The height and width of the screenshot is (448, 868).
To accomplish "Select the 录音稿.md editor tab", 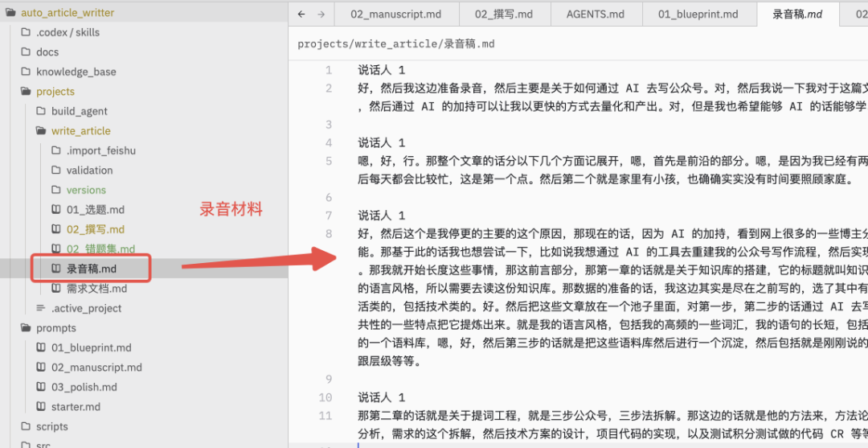I will click(x=797, y=14).
